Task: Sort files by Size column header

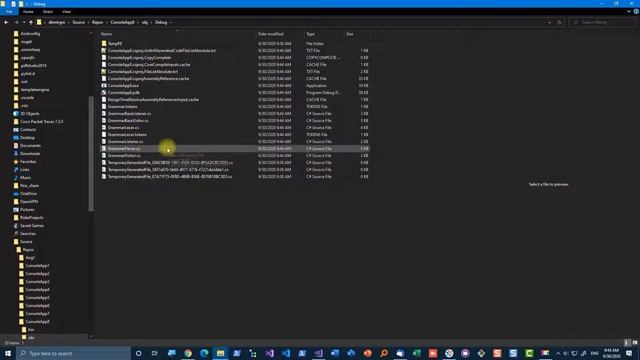Action: (350, 34)
